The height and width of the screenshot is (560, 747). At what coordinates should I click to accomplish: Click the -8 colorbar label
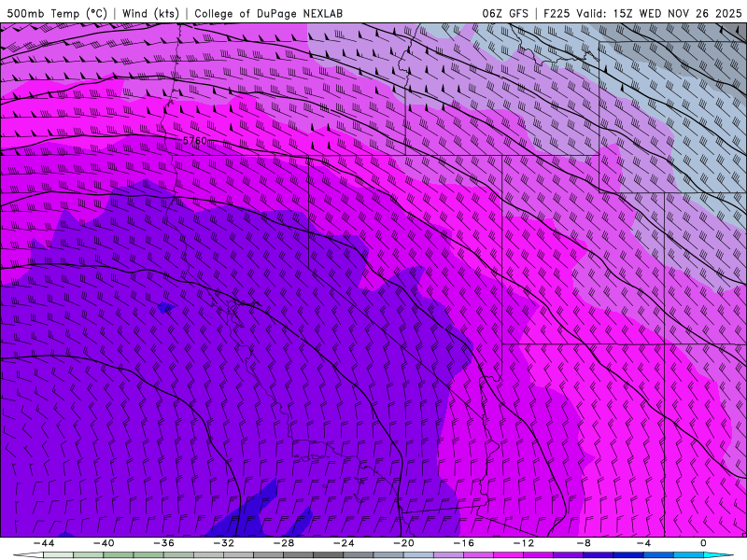[x=585, y=543]
